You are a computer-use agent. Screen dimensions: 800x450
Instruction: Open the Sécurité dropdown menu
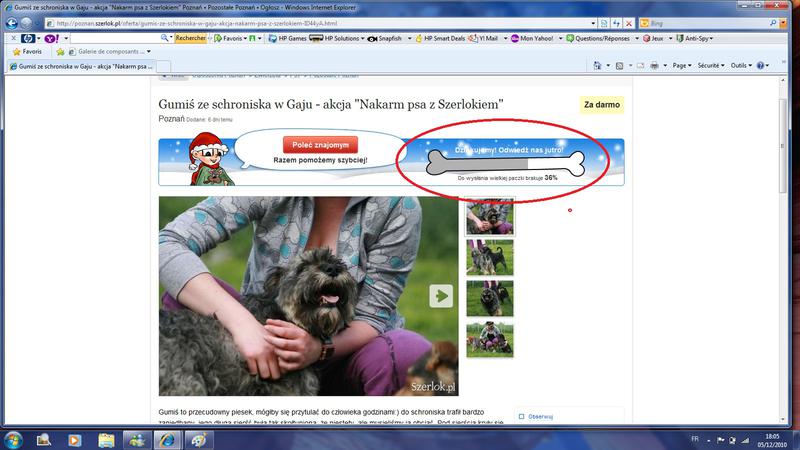(x=711, y=65)
